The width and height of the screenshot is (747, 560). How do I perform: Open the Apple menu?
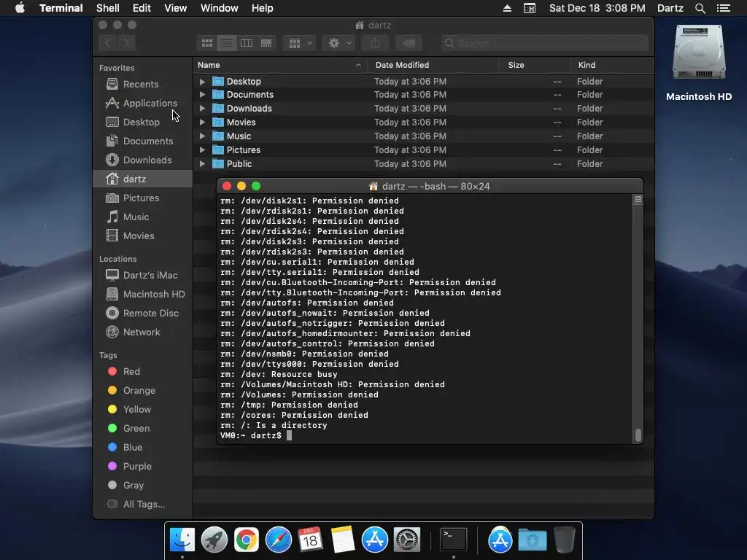coord(20,8)
